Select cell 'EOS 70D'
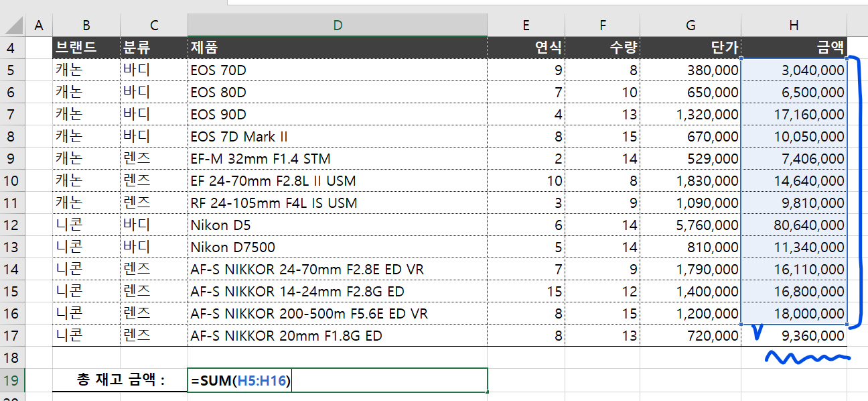Viewport: 868px width, 401px height. click(x=338, y=70)
